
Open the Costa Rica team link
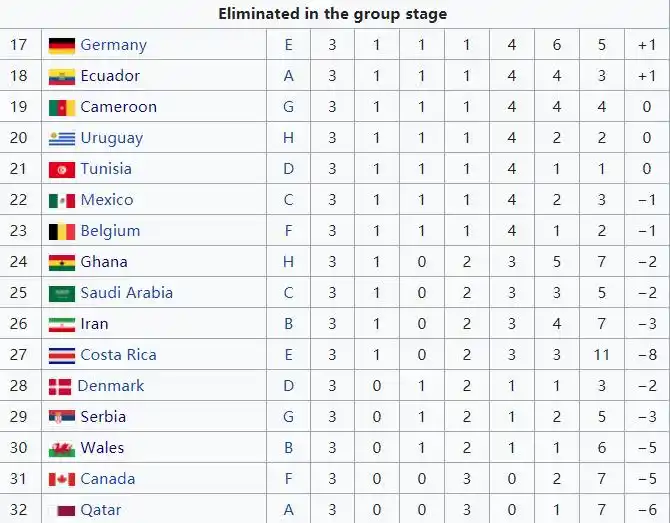119,355
